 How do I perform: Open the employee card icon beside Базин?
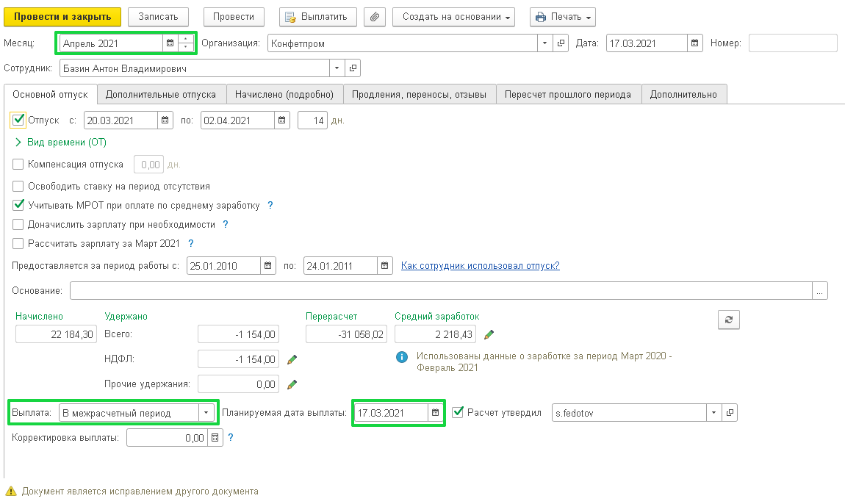point(353,68)
